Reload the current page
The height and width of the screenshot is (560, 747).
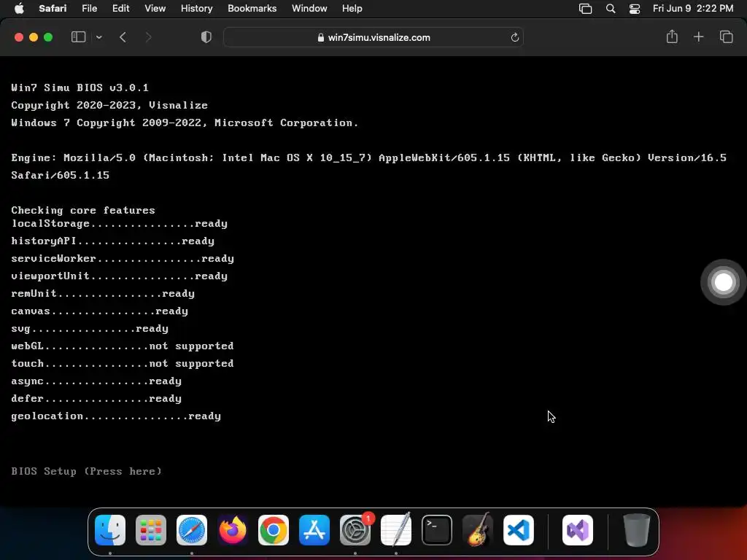click(x=514, y=37)
